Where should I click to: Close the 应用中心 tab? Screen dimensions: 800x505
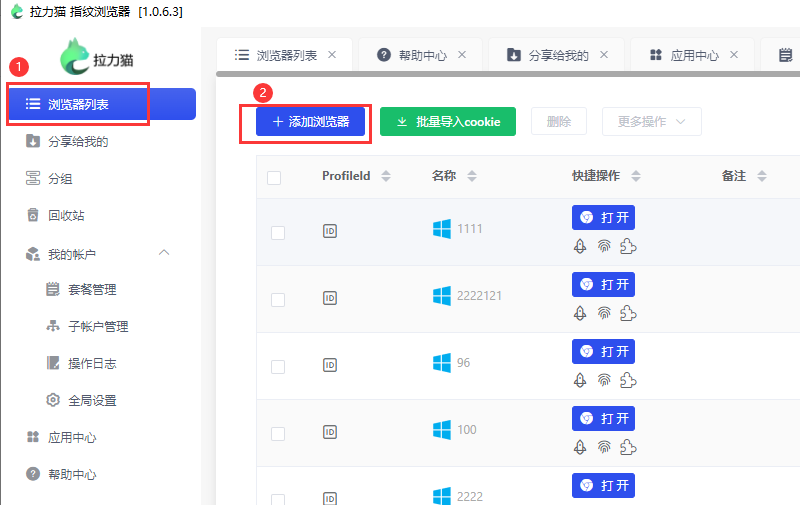(734, 55)
